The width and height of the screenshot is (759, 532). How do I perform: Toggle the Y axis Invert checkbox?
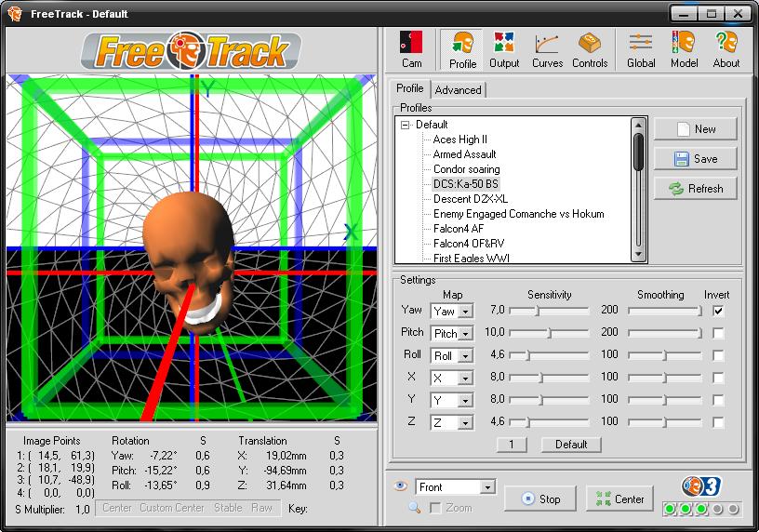click(x=718, y=400)
